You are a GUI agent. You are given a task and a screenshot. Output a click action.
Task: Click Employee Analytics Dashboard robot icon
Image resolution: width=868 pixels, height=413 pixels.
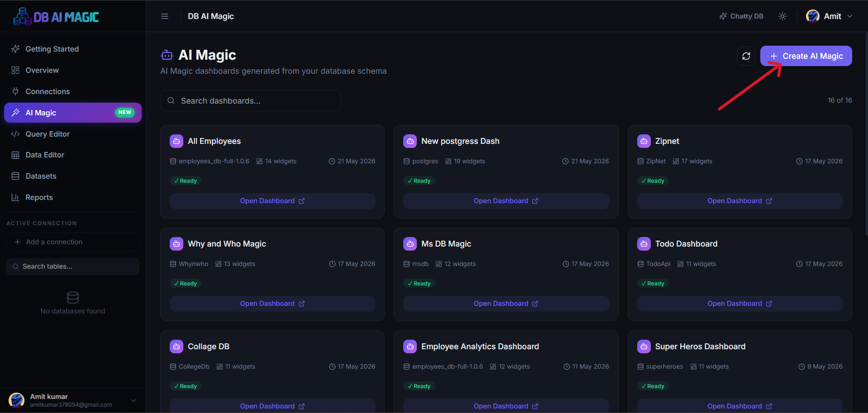point(410,347)
